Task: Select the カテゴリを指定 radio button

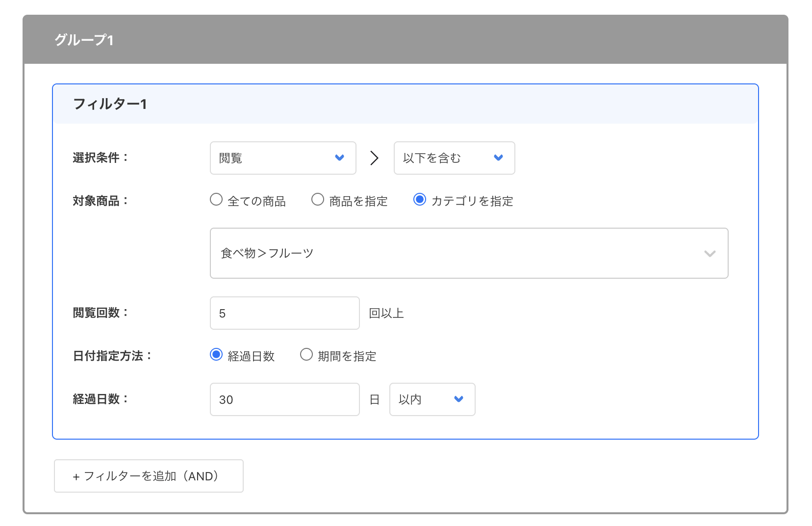Action: point(420,200)
